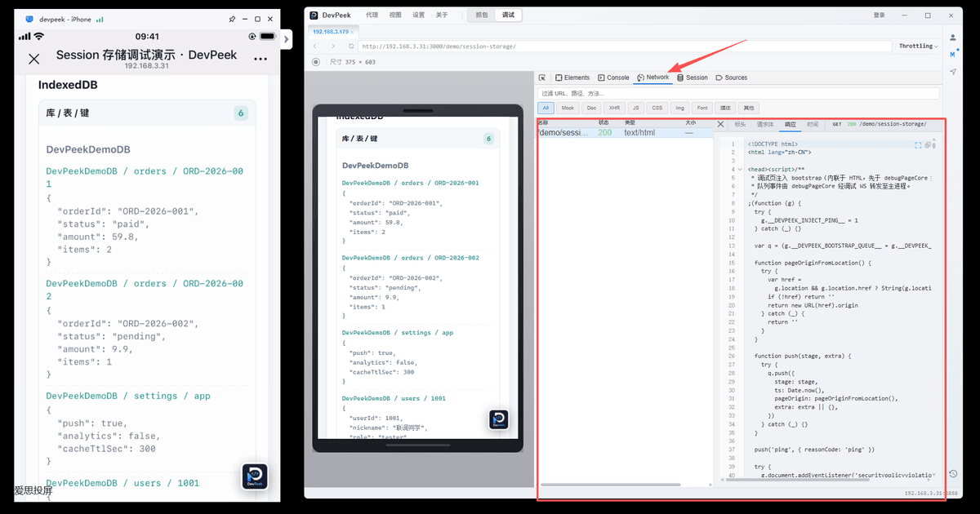Open the 时间 timing tab
This screenshot has height=514, width=980.
click(x=813, y=125)
